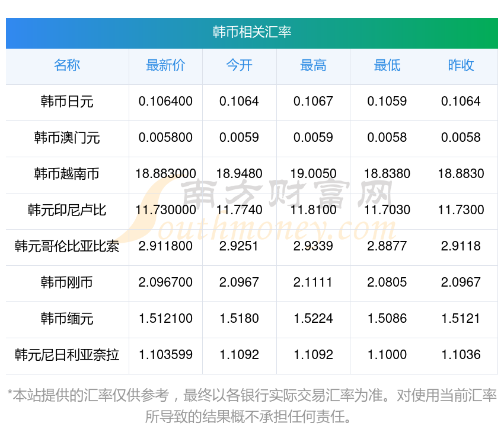This screenshot has height=435, width=504.
Task: Click latest price 0.106400 for 韩币日元
Action: (x=165, y=101)
